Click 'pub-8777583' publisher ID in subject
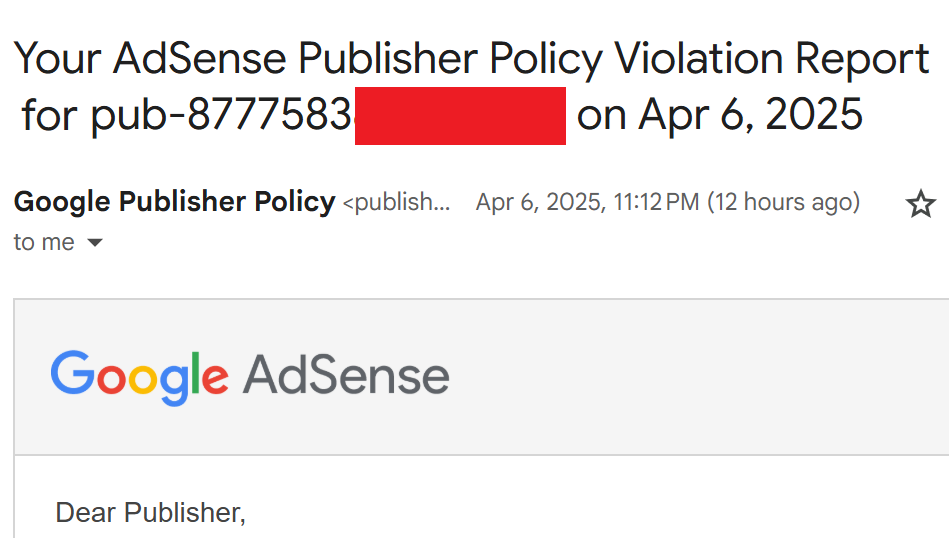 pyautogui.click(x=221, y=115)
